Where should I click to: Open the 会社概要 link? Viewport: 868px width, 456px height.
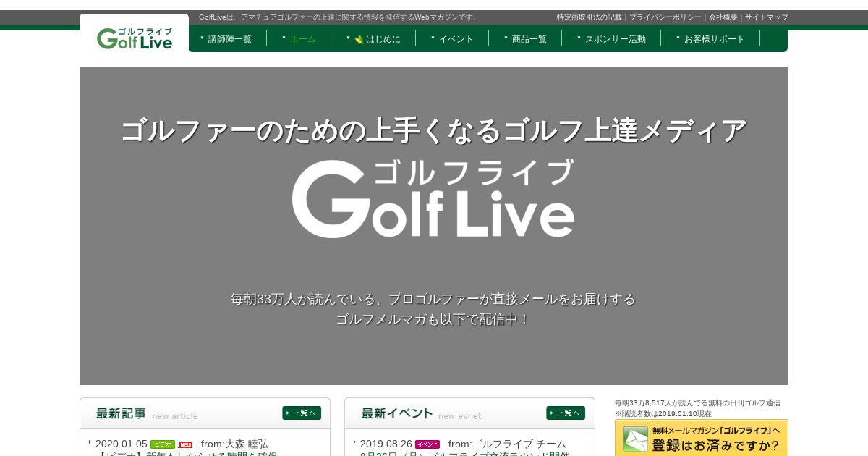tap(723, 17)
